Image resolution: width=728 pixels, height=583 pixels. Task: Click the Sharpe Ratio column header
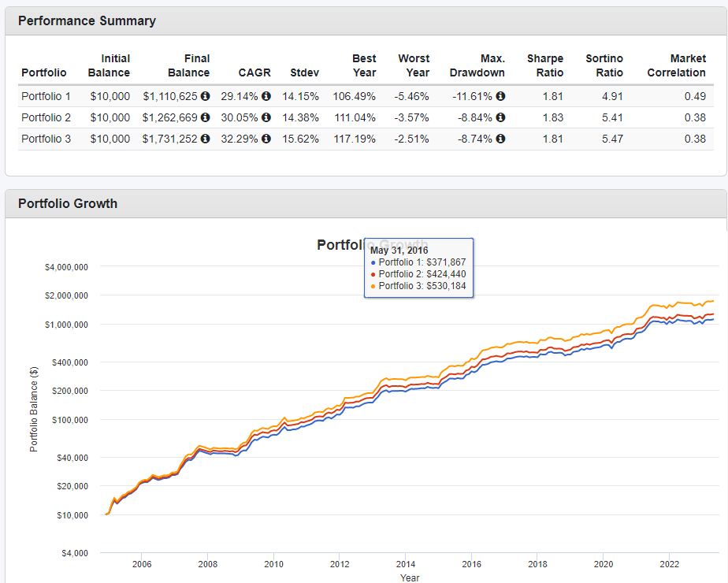pyautogui.click(x=545, y=65)
